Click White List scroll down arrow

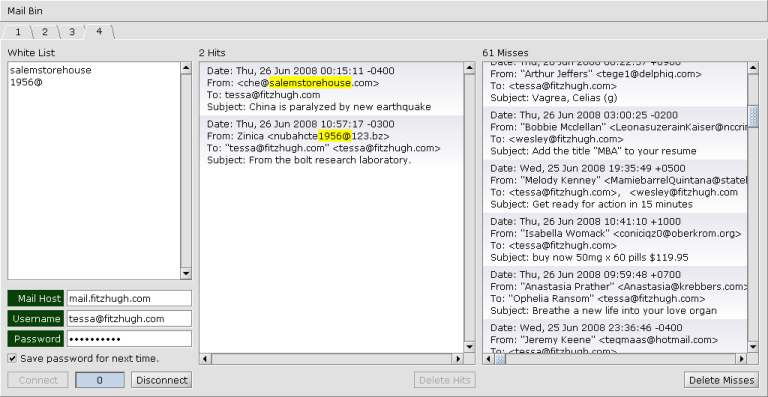point(186,274)
